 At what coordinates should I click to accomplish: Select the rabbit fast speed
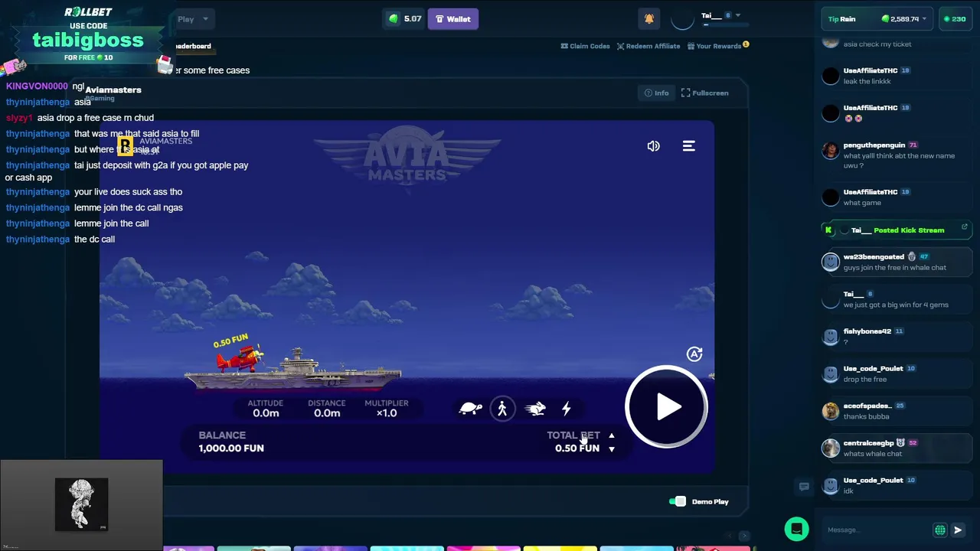535,409
